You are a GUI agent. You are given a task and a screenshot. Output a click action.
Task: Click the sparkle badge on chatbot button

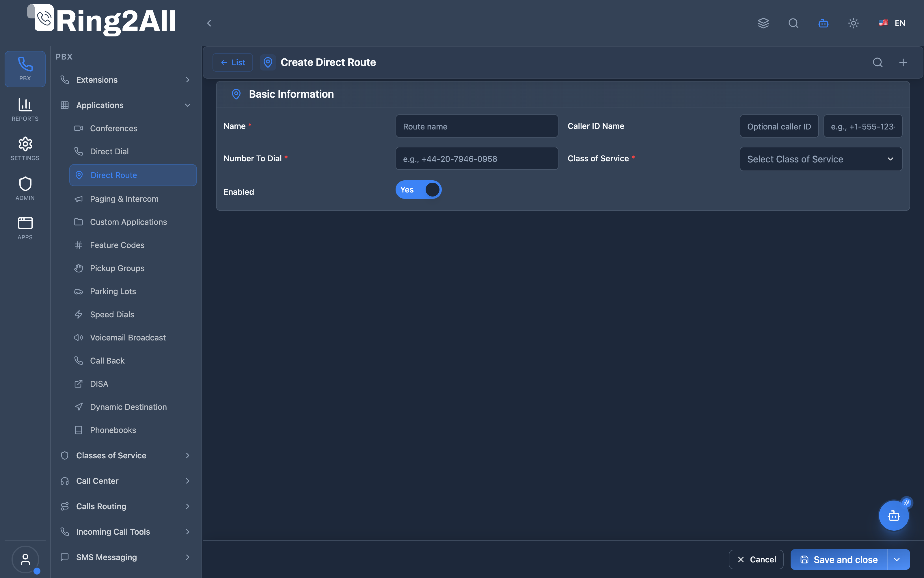pos(906,503)
